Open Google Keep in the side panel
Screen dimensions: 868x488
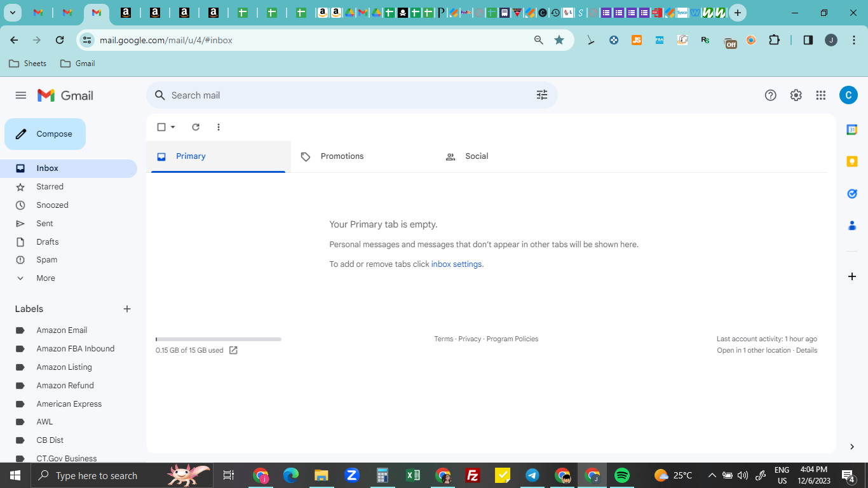coord(852,161)
